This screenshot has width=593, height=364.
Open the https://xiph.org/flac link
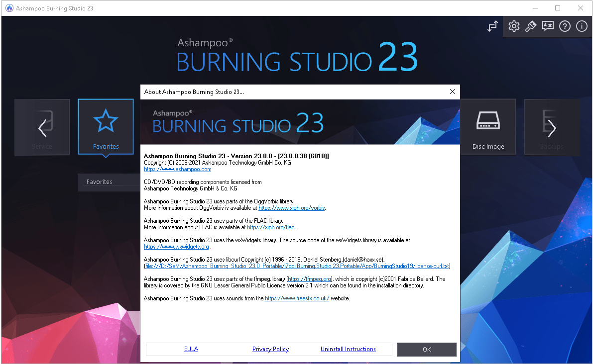270,227
